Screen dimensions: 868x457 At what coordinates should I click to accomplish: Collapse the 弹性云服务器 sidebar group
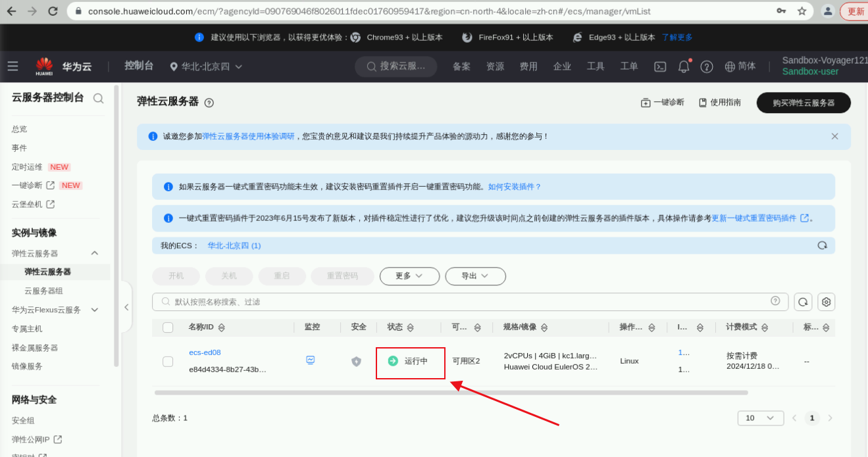pyautogui.click(x=94, y=253)
